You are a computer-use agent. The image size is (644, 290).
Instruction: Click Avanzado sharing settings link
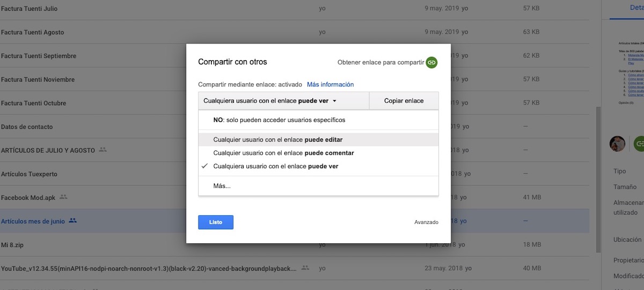426,222
